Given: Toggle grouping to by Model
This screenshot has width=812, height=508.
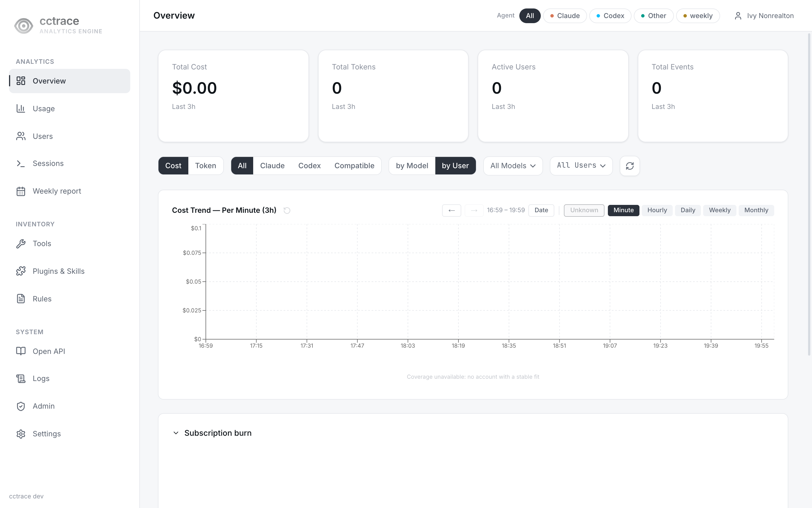Looking at the screenshot, I should point(412,166).
